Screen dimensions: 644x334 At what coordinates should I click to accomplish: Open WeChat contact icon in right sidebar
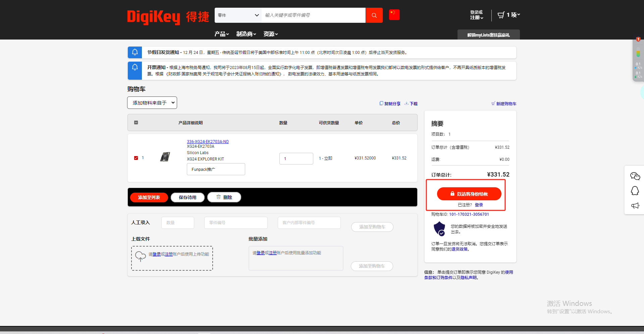click(635, 176)
